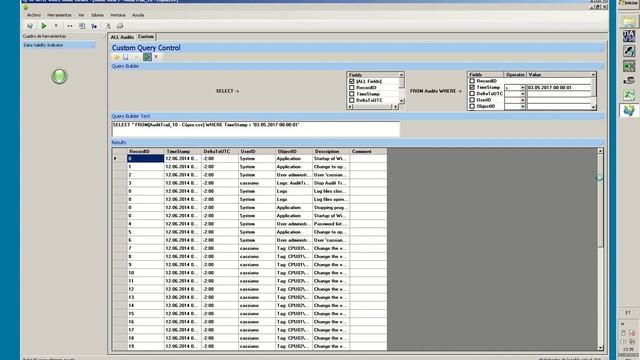The image size is (640, 360).
Task: Click the active blue-yellow app icon in right taskbar
Action: (x=629, y=110)
